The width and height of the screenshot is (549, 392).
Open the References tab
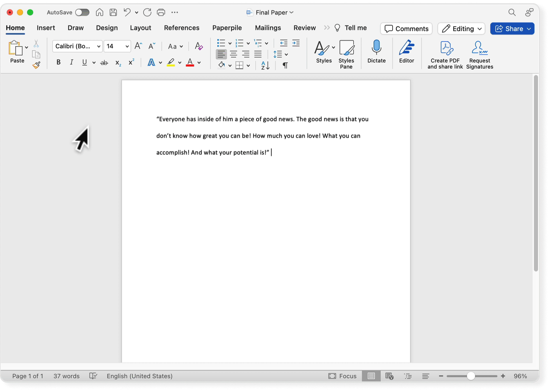pyautogui.click(x=182, y=28)
